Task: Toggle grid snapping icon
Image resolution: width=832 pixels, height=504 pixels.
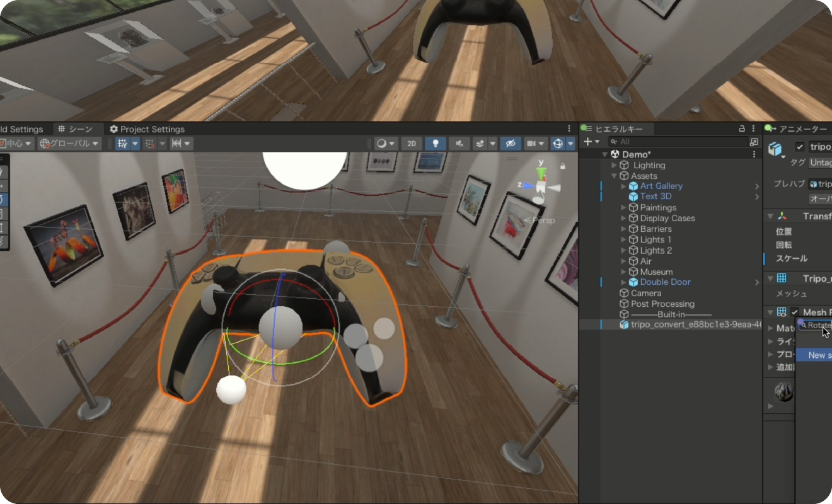Action: (x=149, y=144)
